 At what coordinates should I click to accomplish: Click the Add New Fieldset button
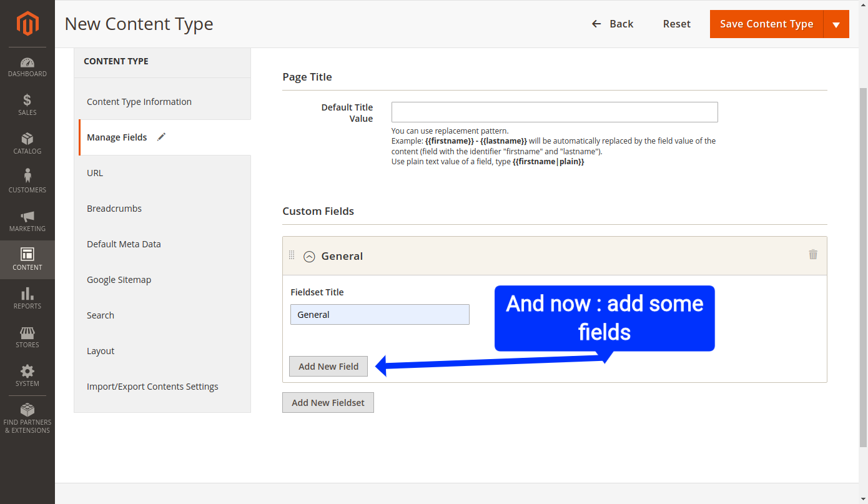pyautogui.click(x=328, y=402)
